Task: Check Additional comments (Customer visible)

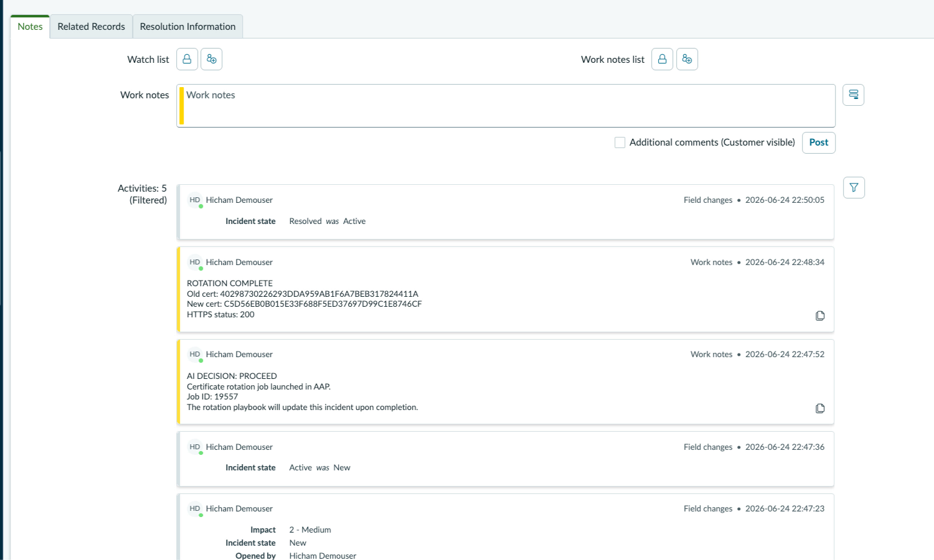Action: click(620, 142)
